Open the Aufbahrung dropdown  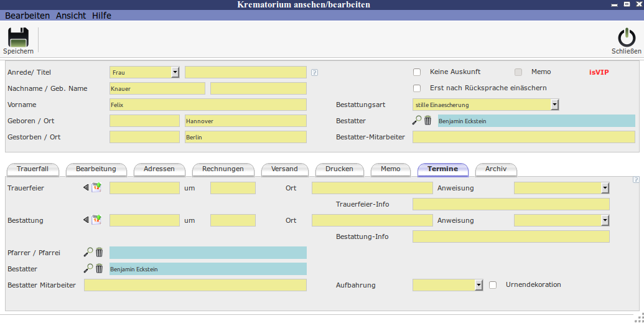478,285
